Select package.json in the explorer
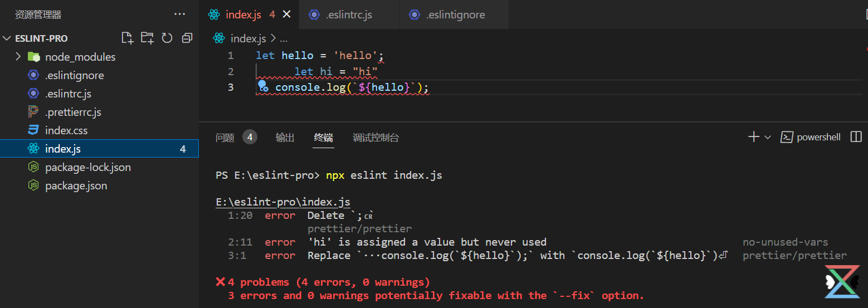This screenshot has height=308, width=868. coord(76,185)
